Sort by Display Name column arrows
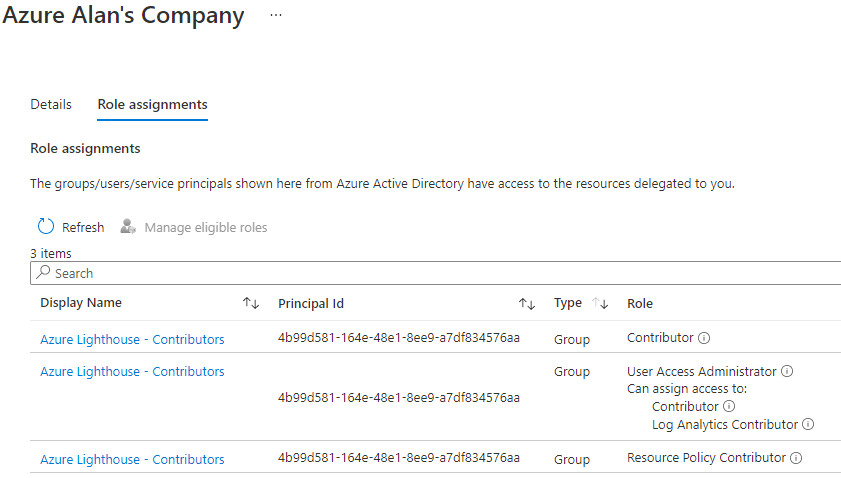The height and width of the screenshot is (478, 841). 251,303
